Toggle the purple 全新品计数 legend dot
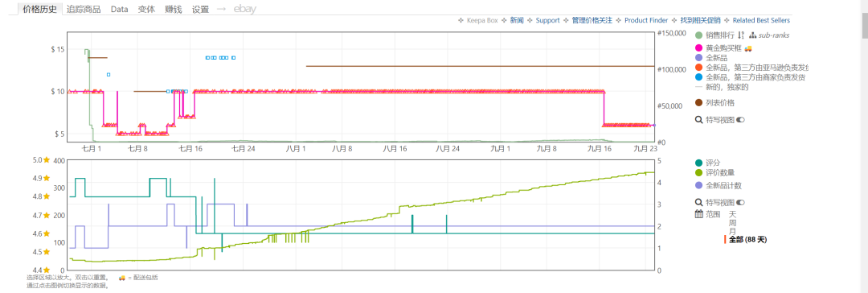This screenshot has width=868, height=293. (698, 185)
